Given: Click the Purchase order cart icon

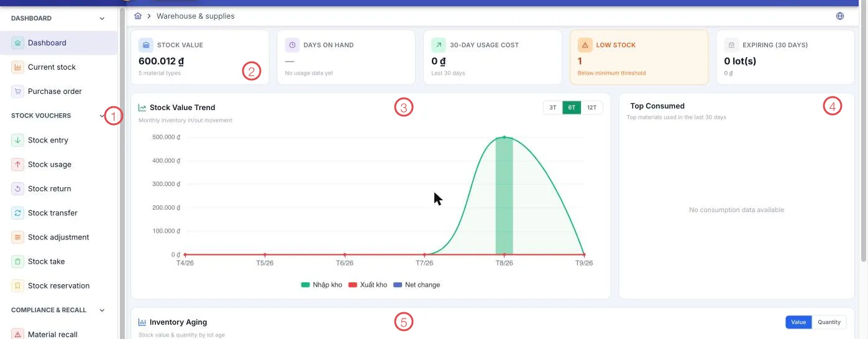Looking at the screenshot, I should 17,91.
